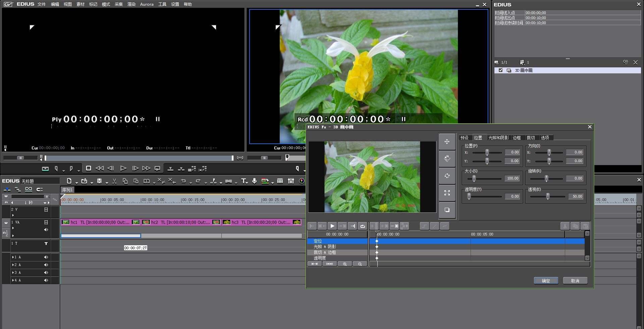Toggle 3D 画中画 effect checkbox
The image size is (644, 329).
click(x=501, y=70)
